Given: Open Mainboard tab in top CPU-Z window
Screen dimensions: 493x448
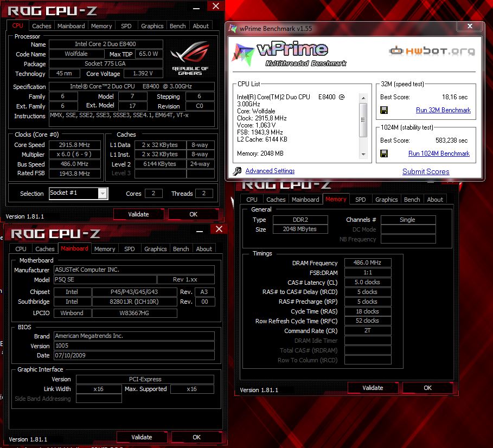Looking at the screenshot, I should (x=71, y=26).
